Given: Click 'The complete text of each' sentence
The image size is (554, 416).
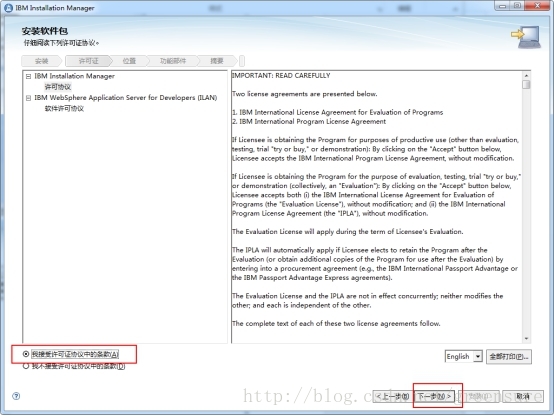Looking at the screenshot, I should (x=336, y=324).
